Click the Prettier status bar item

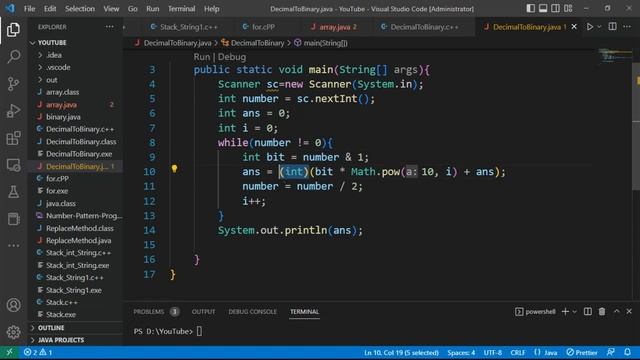582,352
